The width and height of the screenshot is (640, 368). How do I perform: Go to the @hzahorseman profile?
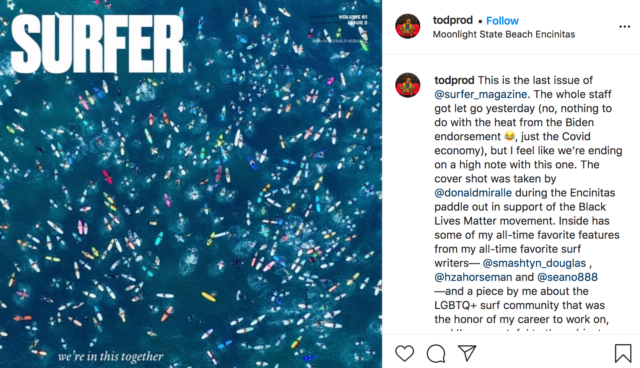click(473, 277)
